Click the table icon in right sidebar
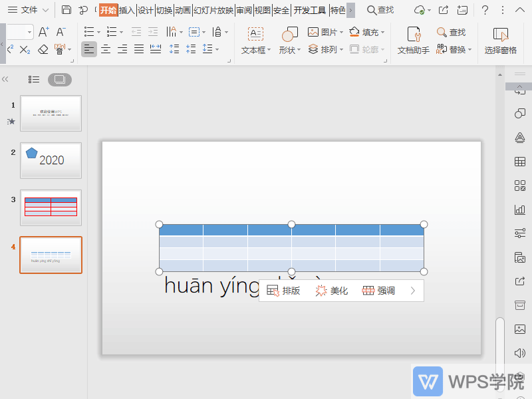 coord(520,162)
